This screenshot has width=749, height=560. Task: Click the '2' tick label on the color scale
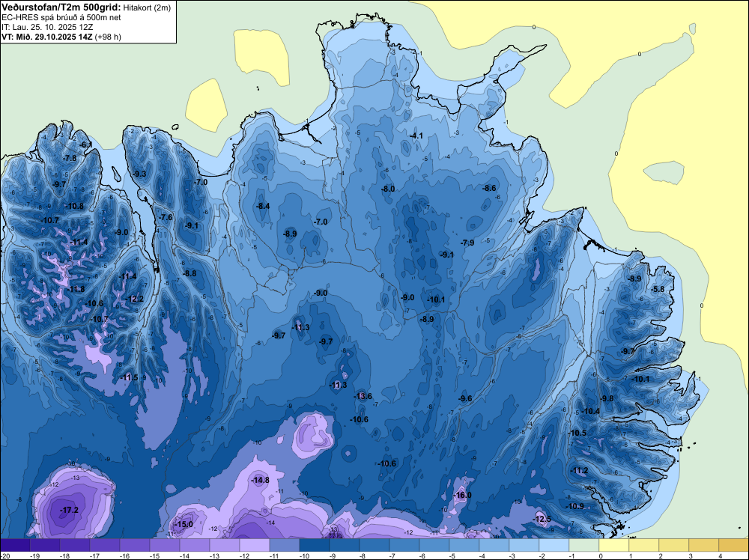click(x=660, y=556)
